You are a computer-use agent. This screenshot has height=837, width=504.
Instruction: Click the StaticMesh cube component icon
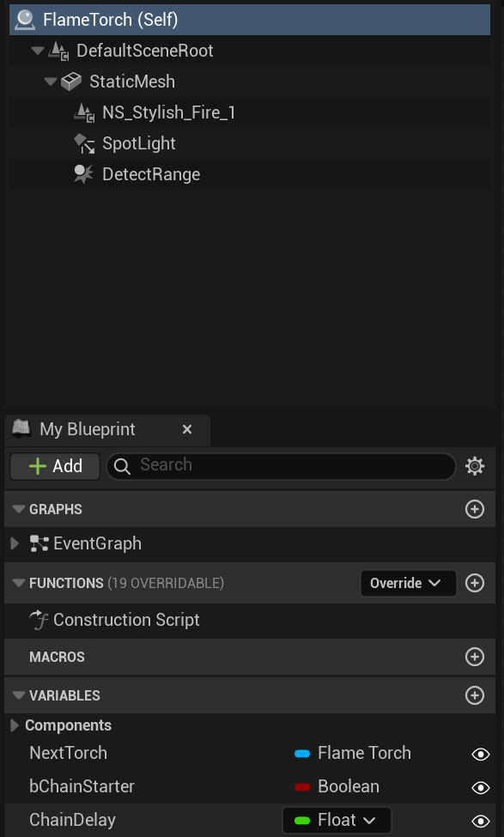pyautogui.click(x=71, y=82)
